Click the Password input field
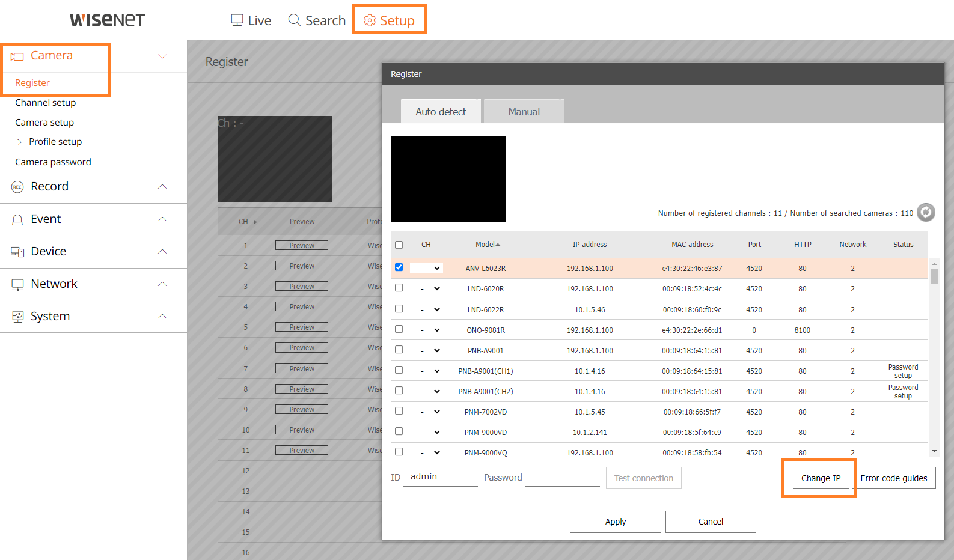The height and width of the screenshot is (560, 954). click(x=562, y=477)
